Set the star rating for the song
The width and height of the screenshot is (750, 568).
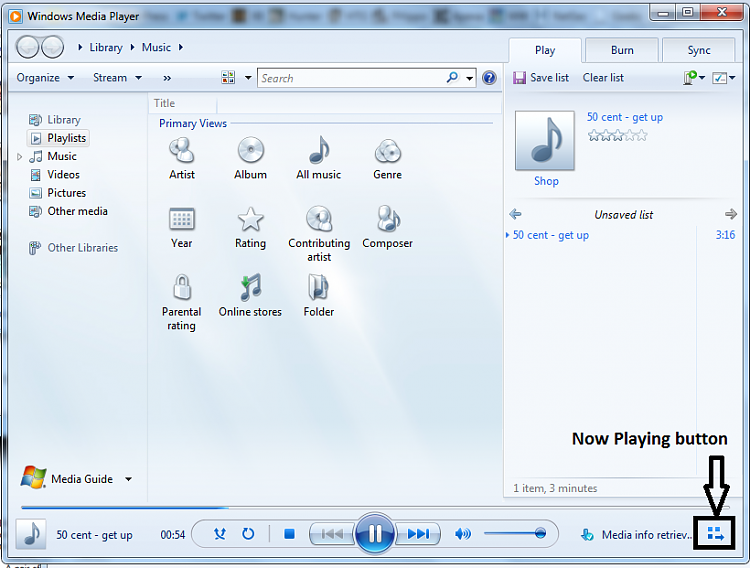(x=617, y=135)
